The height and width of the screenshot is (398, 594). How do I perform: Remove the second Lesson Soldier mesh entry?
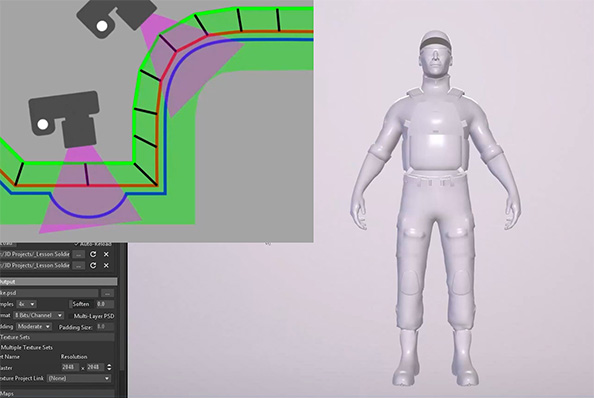tap(106, 265)
